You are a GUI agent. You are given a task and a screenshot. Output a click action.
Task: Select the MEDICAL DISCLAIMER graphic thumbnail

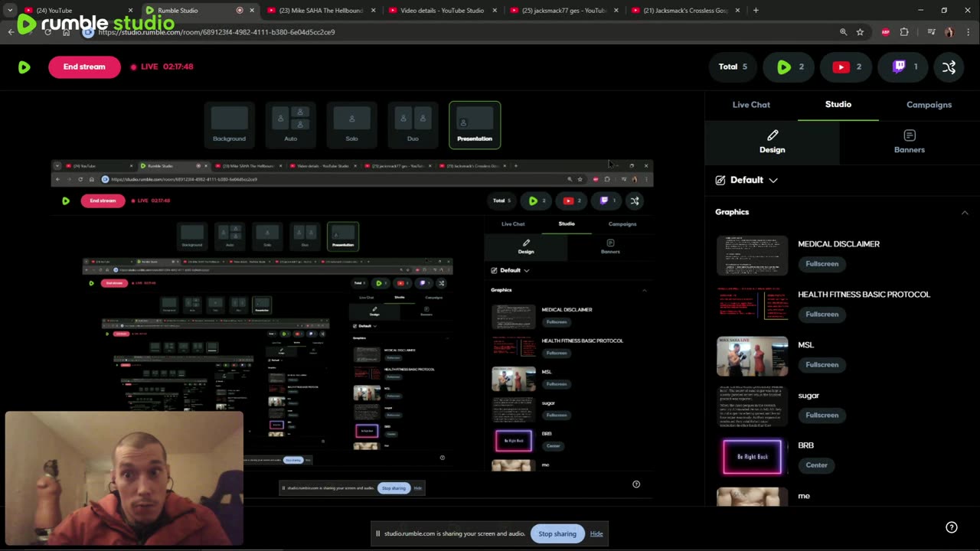pyautogui.click(x=752, y=256)
